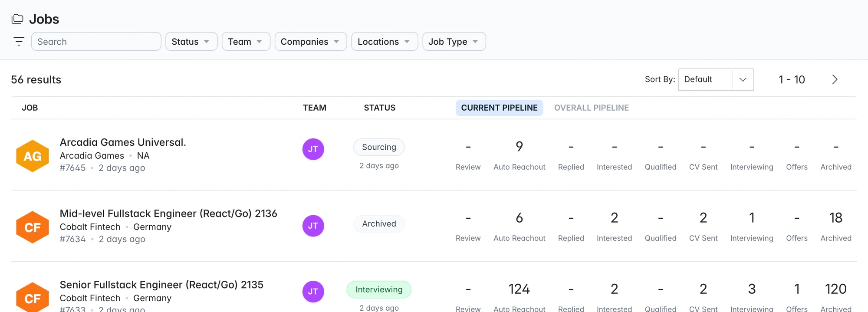Image resolution: width=868 pixels, height=312 pixels.
Task: Open the Status filter dropdown
Action: tap(191, 42)
